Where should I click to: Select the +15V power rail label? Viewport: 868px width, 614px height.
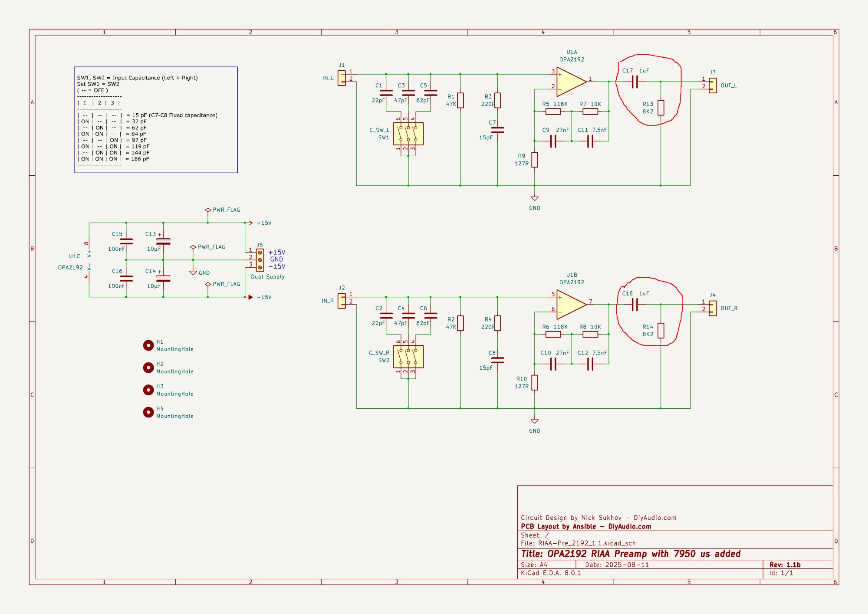coord(264,223)
